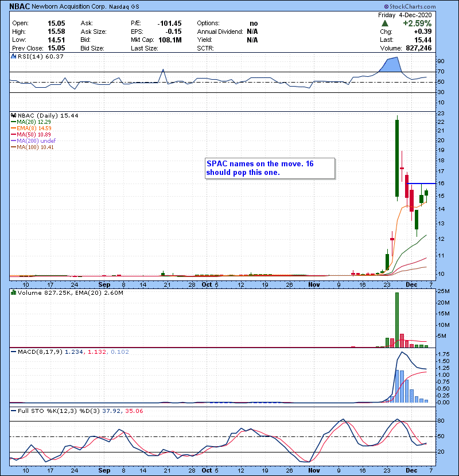Select the MA(20) 12.29 legend entry
This screenshot has height=476, width=459.
point(32,122)
